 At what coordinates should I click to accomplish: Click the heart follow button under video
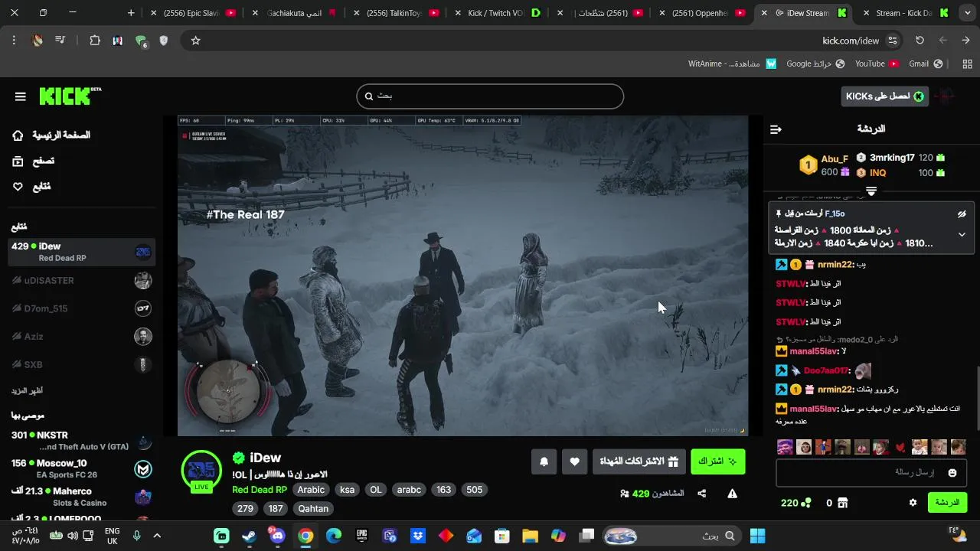click(x=575, y=461)
